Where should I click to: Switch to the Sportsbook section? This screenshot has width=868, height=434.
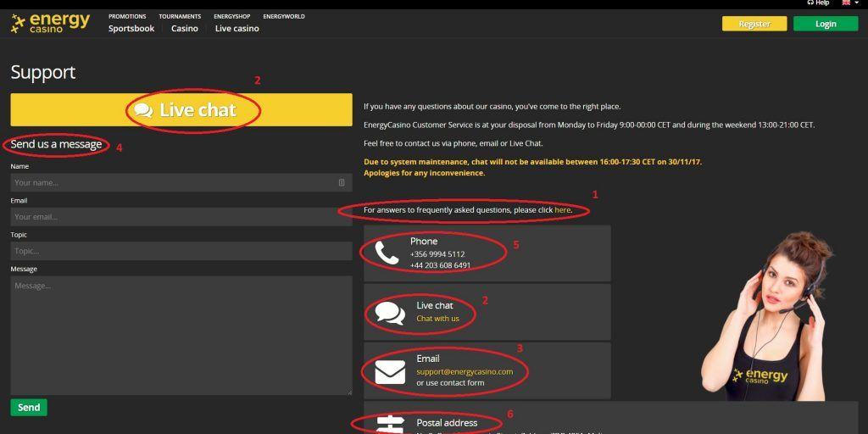pos(131,29)
